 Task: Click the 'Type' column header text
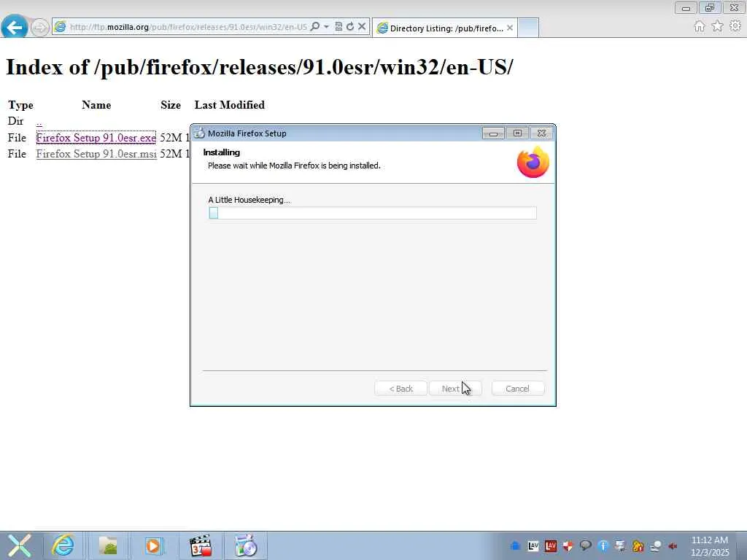tap(21, 105)
